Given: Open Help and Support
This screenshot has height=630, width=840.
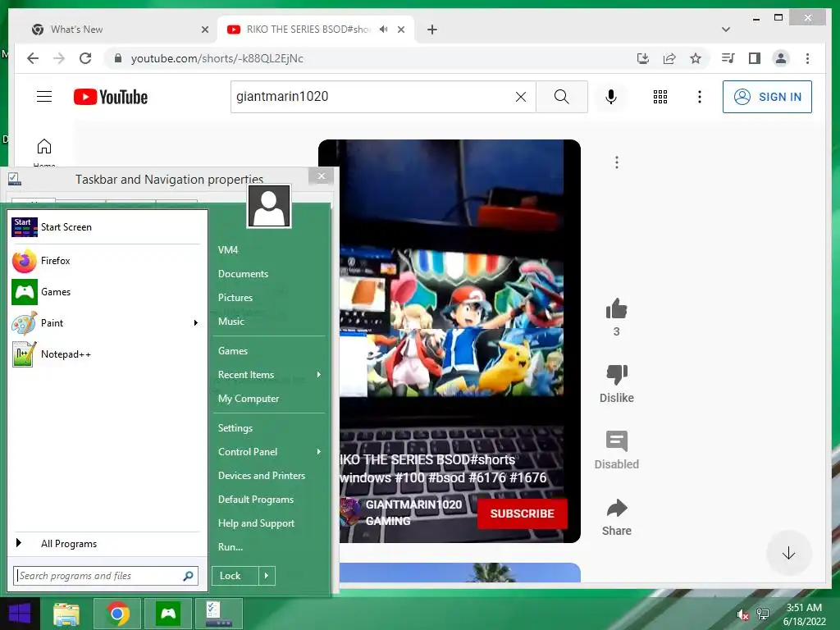Looking at the screenshot, I should pyautogui.click(x=256, y=523).
